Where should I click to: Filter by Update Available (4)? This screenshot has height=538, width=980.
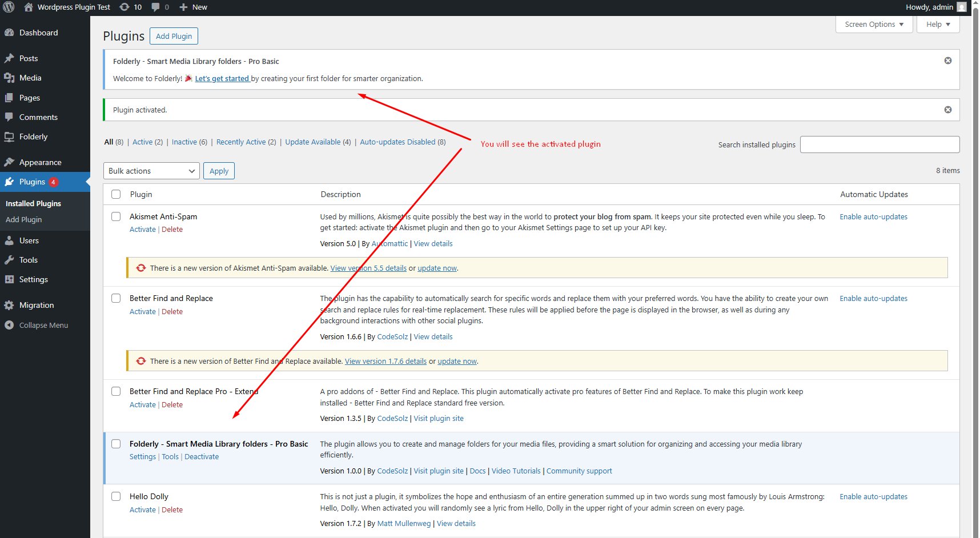[318, 142]
